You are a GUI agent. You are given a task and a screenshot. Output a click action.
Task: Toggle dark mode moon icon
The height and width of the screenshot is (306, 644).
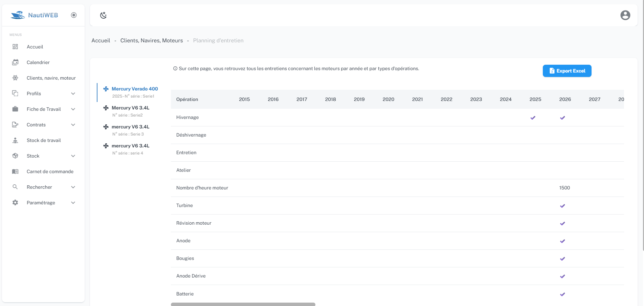104,15
